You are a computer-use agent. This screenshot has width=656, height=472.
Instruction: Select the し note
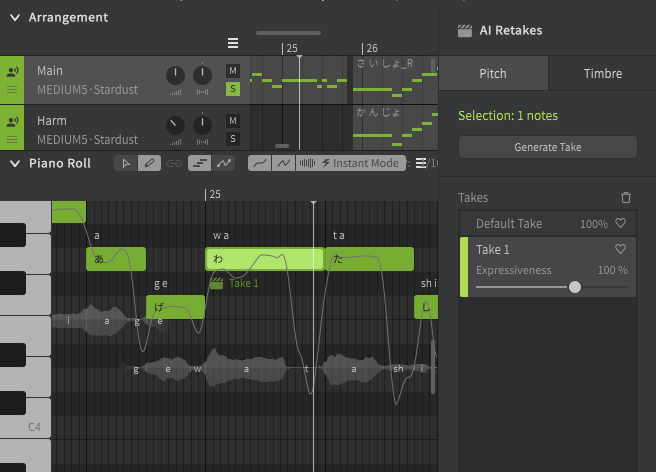426,307
